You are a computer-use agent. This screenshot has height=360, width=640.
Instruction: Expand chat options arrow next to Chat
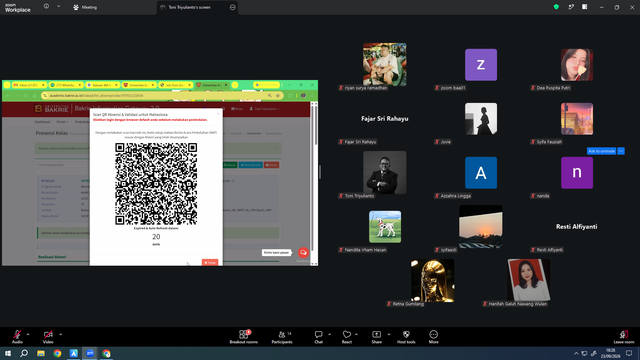pyautogui.click(x=329, y=334)
